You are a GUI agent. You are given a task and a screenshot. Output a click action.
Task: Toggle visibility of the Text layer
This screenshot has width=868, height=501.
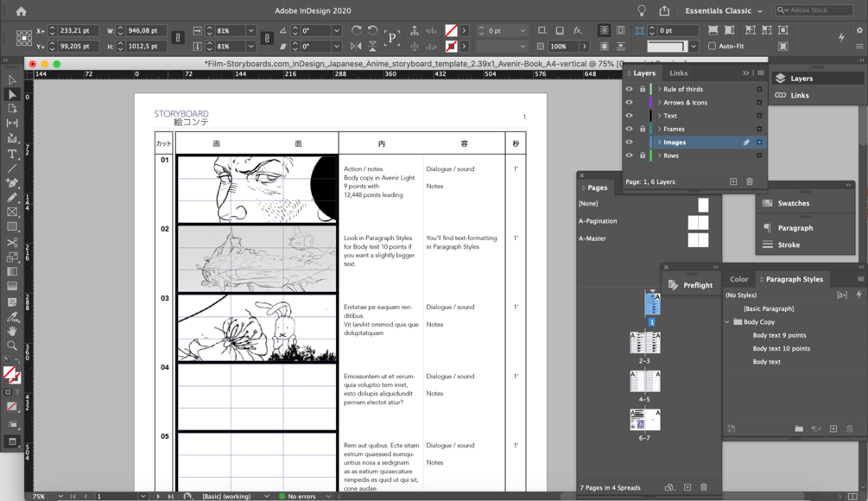(629, 116)
